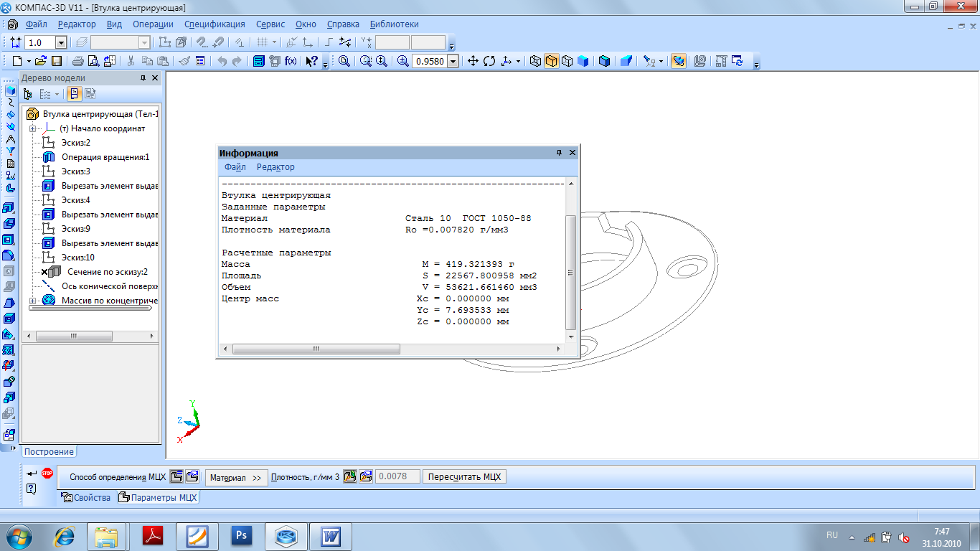The height and width of the screenshot is (551, 980).
Task: Open the orientation dropdown arrow
Action: 518,62
